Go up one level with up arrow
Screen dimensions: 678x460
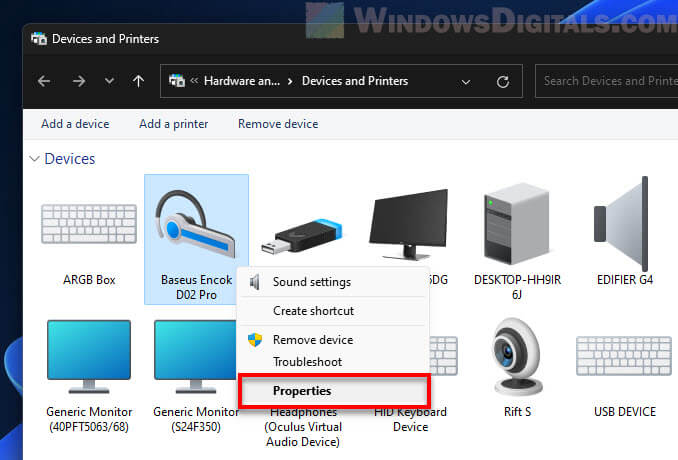pos(138,81)
